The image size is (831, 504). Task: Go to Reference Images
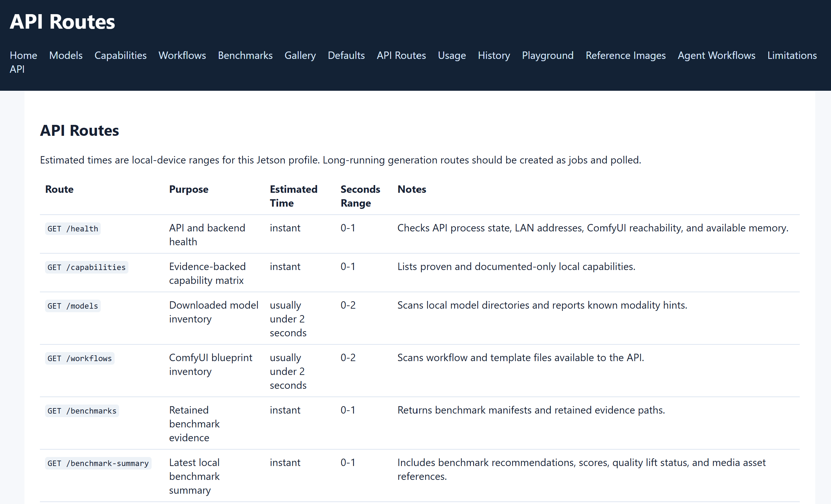point(626,55)
